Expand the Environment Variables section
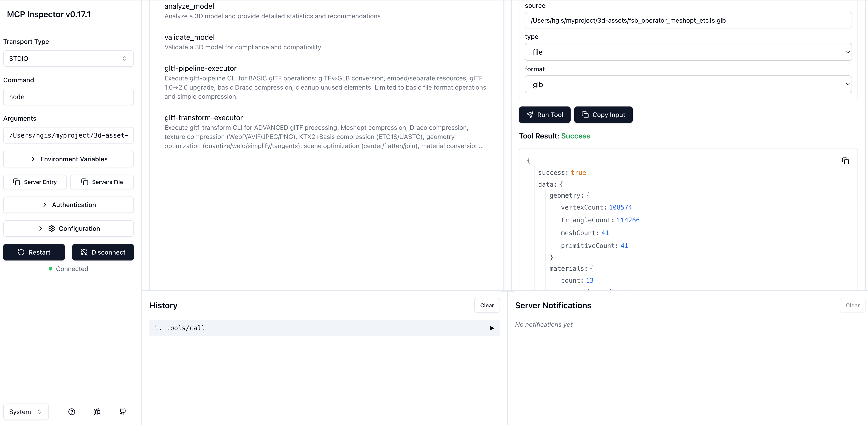Viewport: 868px width, 425px height. [x=68, y=159]
